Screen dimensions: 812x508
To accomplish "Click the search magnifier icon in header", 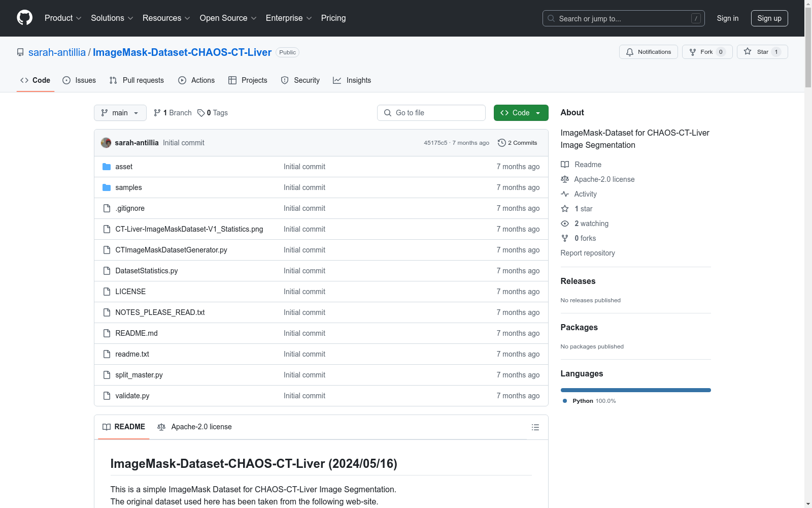I will point(551,18).
